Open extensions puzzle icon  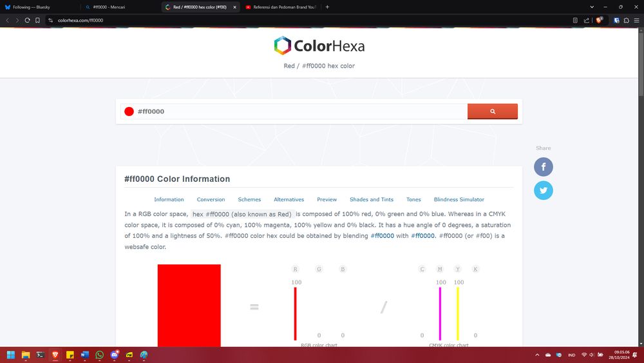[627, 20]
